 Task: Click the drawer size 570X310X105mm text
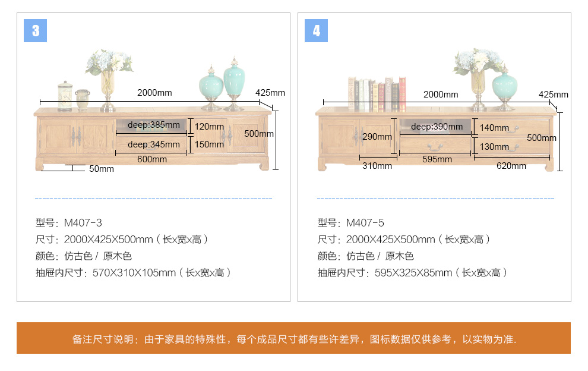click(134, 273)
